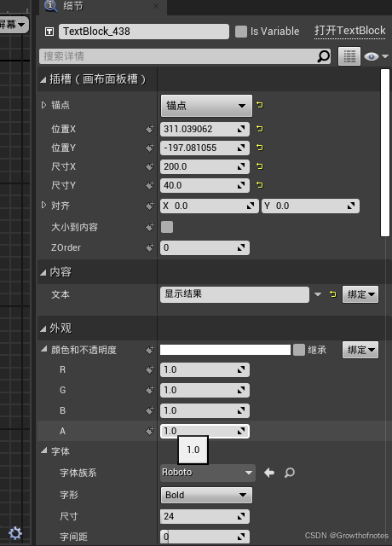
Task: Click the TextBlock widget type icon
Action: tap(49, 32)
